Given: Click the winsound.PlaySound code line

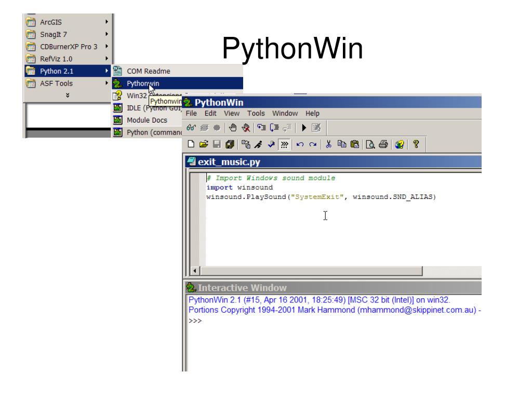Looking at the screenshot, I should click(x=321, y=197).
